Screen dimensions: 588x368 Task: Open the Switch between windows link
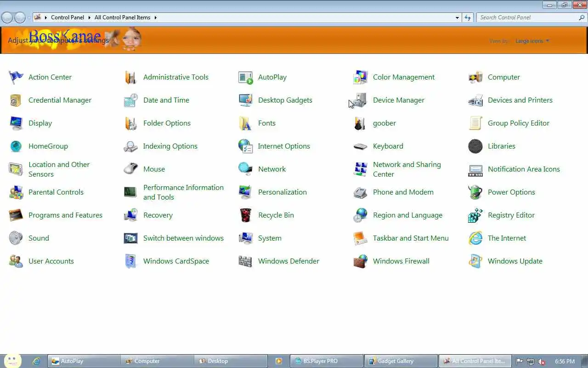tap(183, 238)
